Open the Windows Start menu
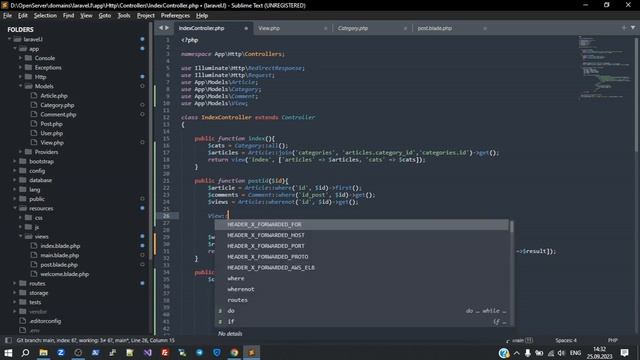Image resolution: width=640 pixels, height=360 pixels. point(8,352)
